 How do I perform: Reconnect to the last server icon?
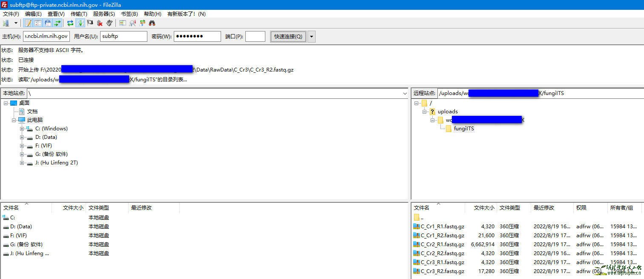coord(109,23)
